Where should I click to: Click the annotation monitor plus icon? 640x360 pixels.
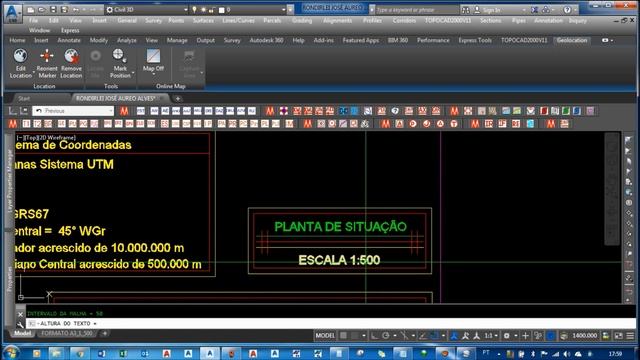(x=525, y=336)
